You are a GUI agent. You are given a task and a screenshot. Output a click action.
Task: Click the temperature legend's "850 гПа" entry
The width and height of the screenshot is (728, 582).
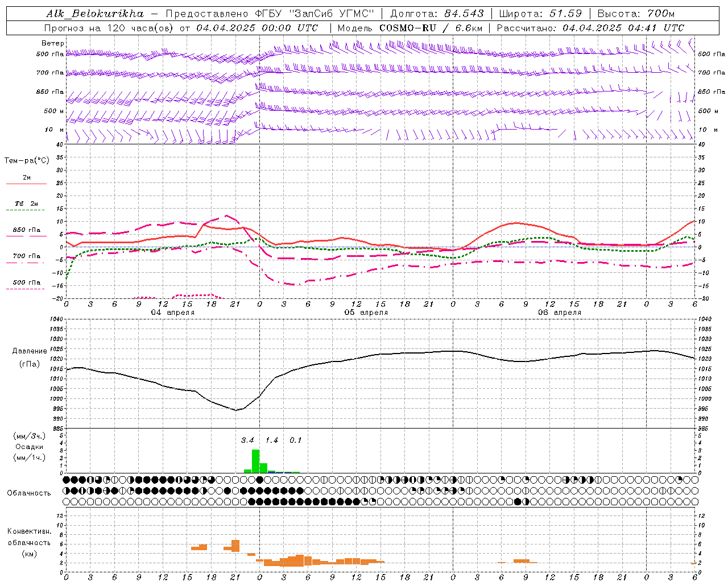pos(27,230)
